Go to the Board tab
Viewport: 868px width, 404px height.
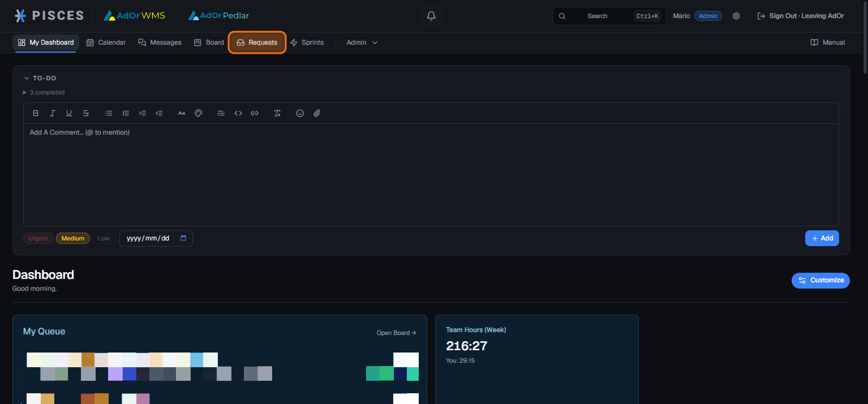(x=209, y=42)
